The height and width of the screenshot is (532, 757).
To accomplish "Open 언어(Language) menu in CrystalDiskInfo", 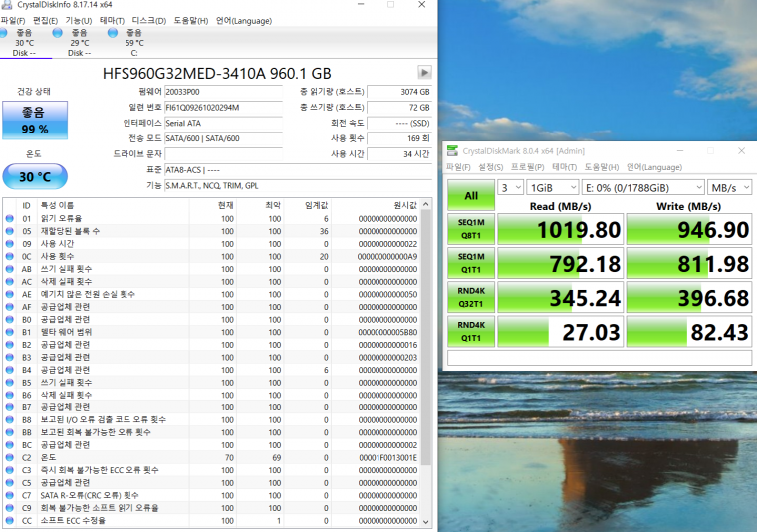I will [x=244, y=20].
